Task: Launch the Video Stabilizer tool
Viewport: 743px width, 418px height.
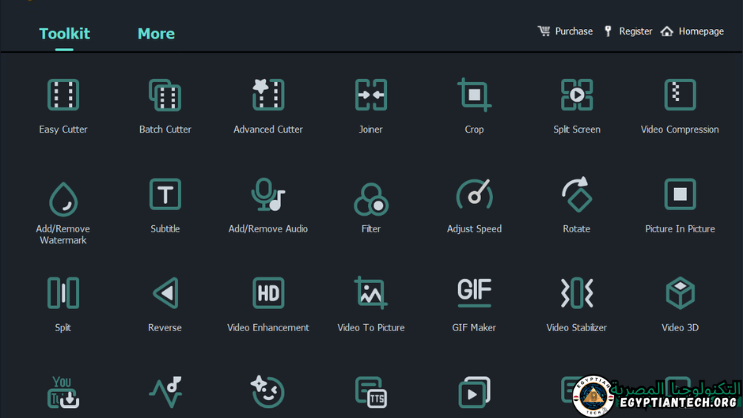Action: point(577,293)
